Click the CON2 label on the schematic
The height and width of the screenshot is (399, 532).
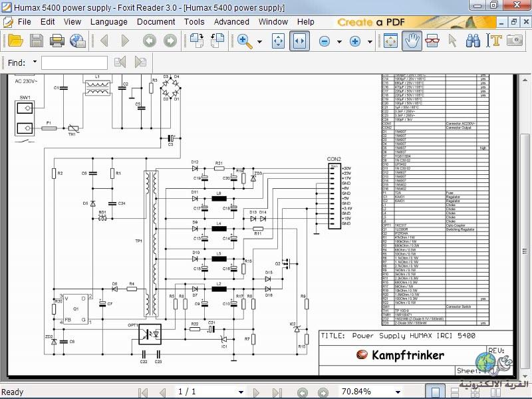[334, 159]
